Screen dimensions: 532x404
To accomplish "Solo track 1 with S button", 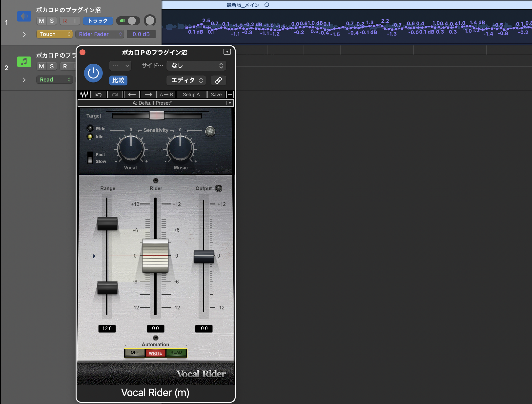I will [x=52, y=21].
